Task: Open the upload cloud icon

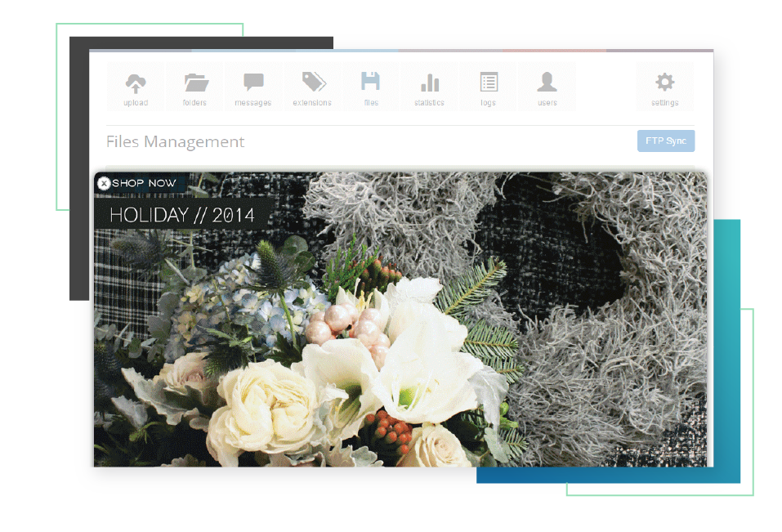Action: [136, 83]
